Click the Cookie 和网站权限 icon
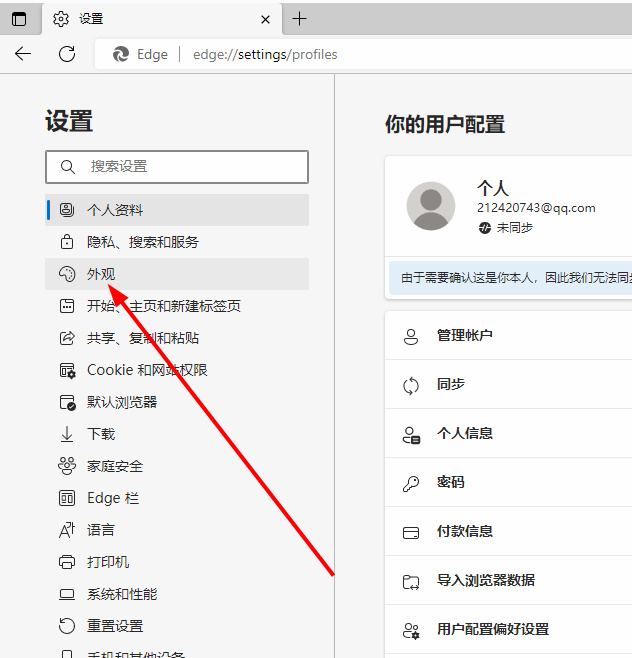Viewport: 632px width, 658px height. point(67,370)
